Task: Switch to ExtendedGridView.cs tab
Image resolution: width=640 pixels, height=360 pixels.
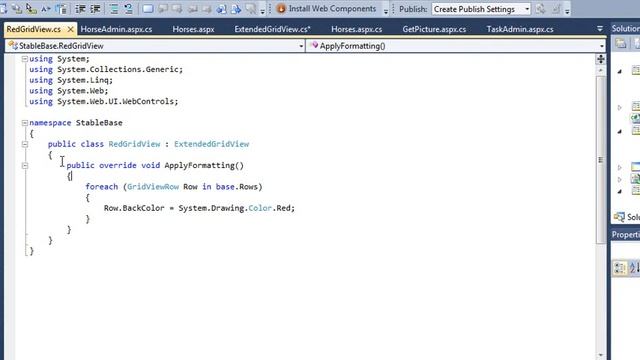Action: point(272,29)
